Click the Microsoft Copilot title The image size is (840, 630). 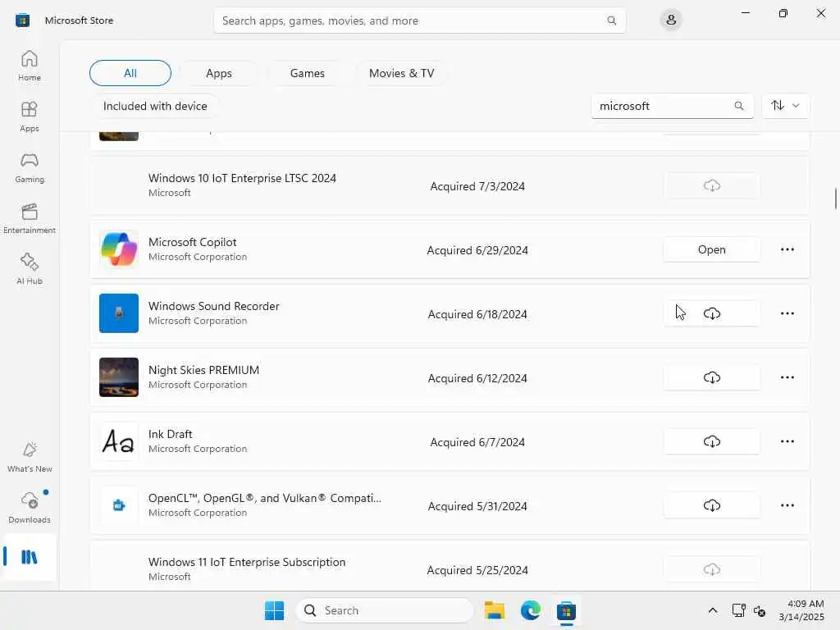pyautogui.click(x=192, y=242)
